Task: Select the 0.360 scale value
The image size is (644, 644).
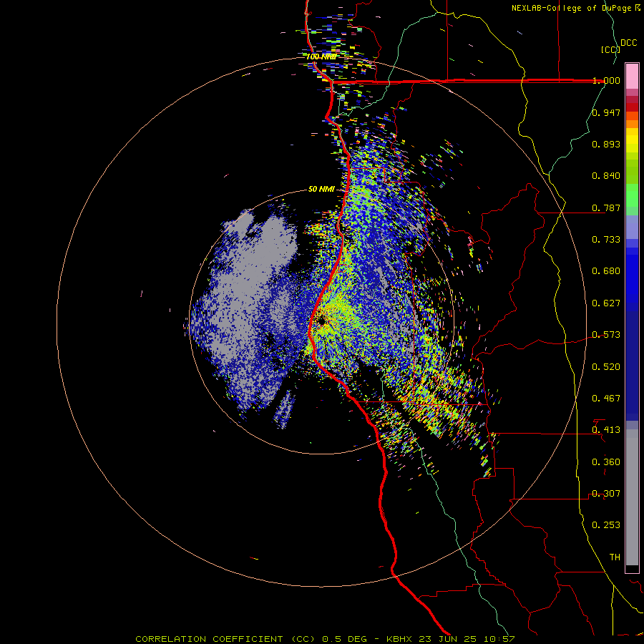Action: click(606, 462)
